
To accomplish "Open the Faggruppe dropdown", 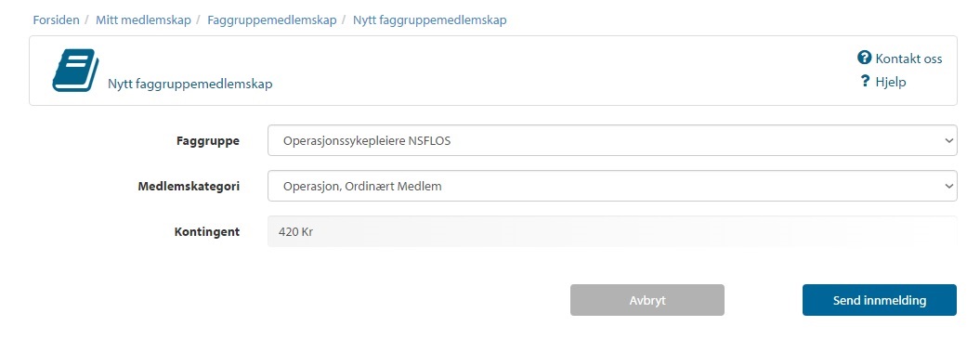I will click(x=612, y=141).
